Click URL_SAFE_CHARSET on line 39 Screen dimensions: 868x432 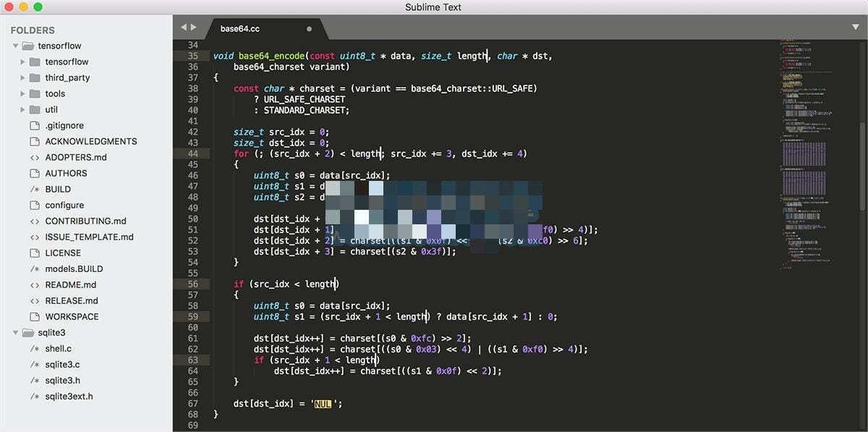pyautogui.click(x=305, y=99)
